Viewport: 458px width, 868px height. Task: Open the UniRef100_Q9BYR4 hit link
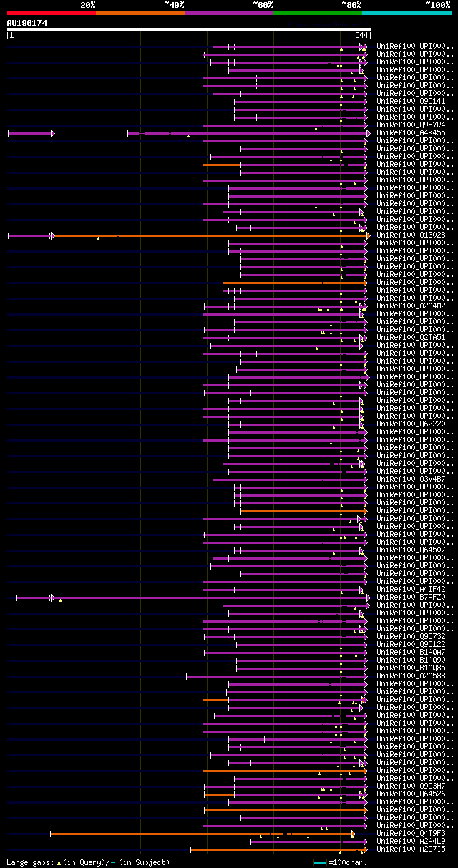411,125
